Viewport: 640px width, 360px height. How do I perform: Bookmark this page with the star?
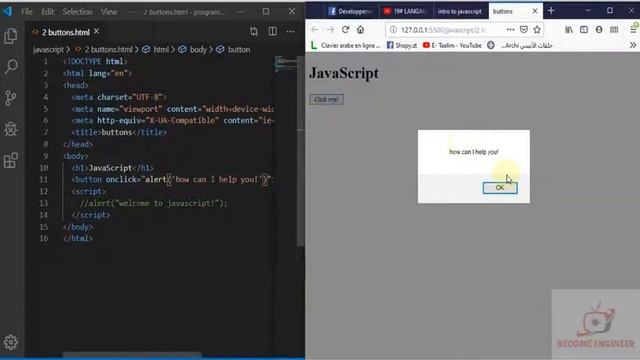[537, 30]
